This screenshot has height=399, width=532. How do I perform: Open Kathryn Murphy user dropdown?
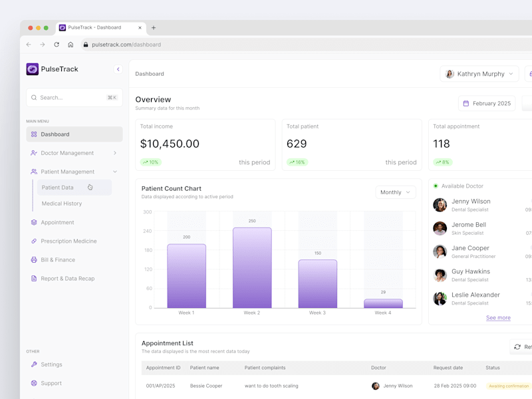479,74
